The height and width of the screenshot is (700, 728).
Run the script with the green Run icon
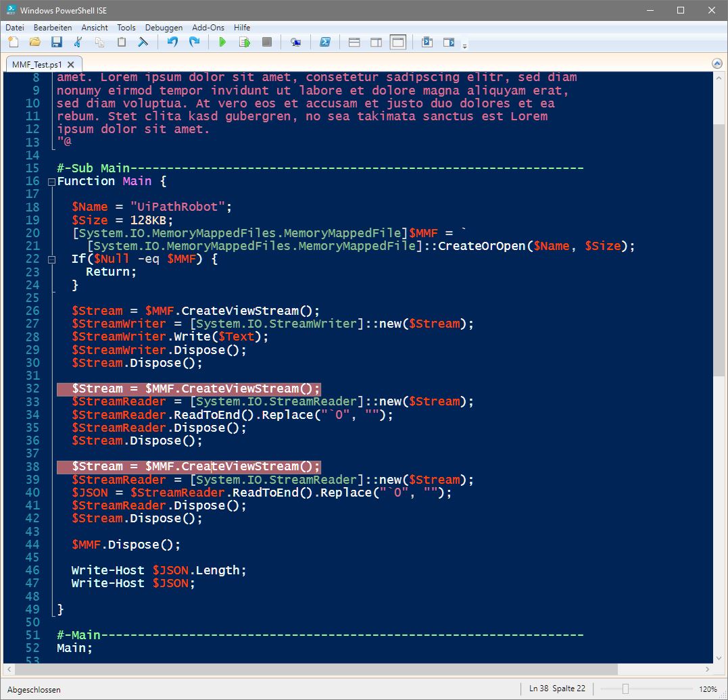(222, 41)
